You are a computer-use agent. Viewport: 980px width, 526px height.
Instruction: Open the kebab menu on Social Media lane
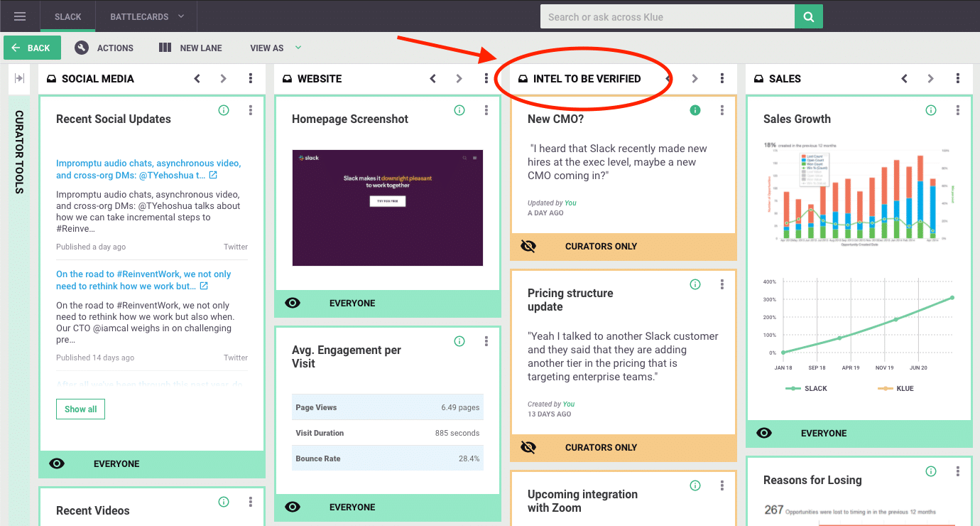coord(251,78)
